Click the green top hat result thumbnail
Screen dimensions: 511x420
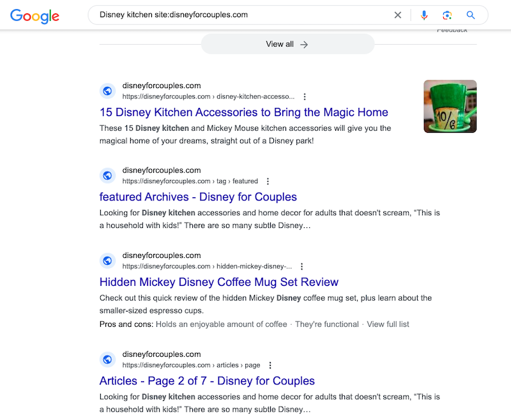point(450,107)
